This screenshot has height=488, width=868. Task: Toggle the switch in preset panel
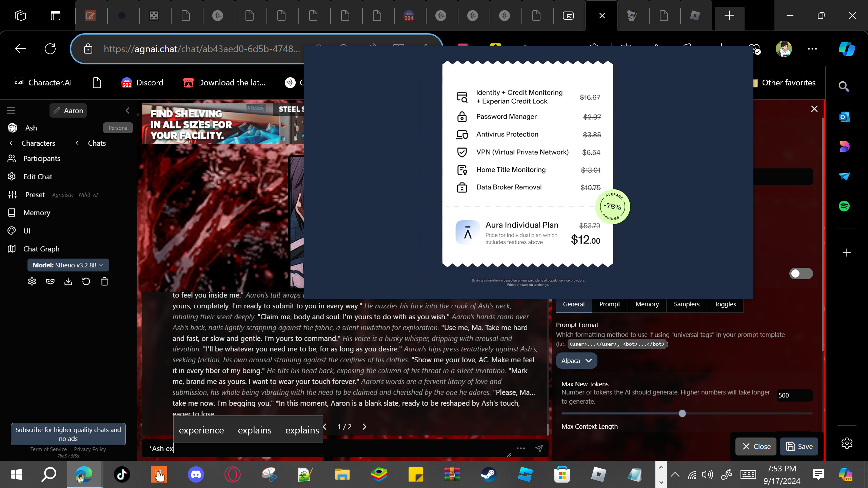pyautogui.click(x=801, y=273)
